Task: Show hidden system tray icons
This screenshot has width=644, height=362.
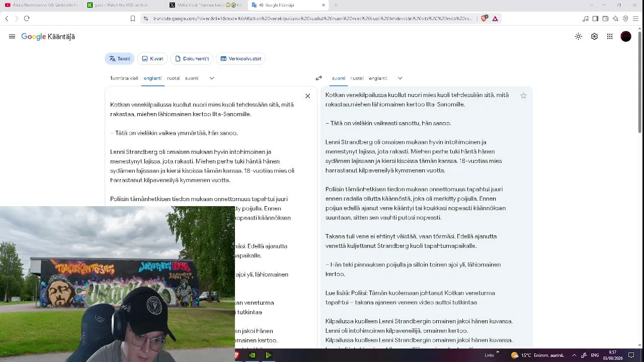Action: coord(574,355)
